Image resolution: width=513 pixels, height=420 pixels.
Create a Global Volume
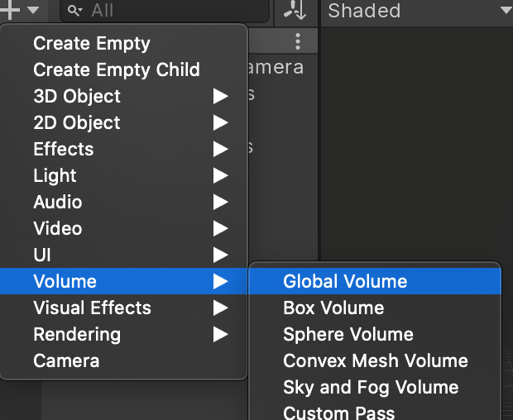(345, 281)
